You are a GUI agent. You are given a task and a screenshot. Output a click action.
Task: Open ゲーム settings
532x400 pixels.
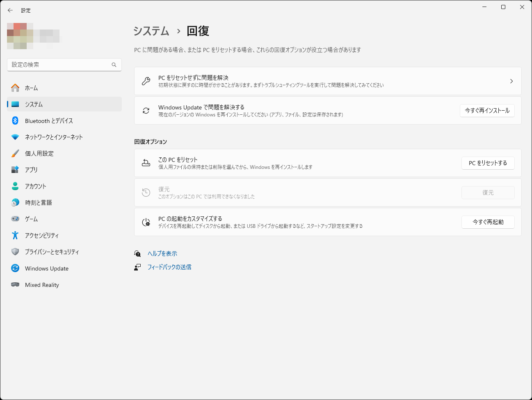click(x=33, y=219)
